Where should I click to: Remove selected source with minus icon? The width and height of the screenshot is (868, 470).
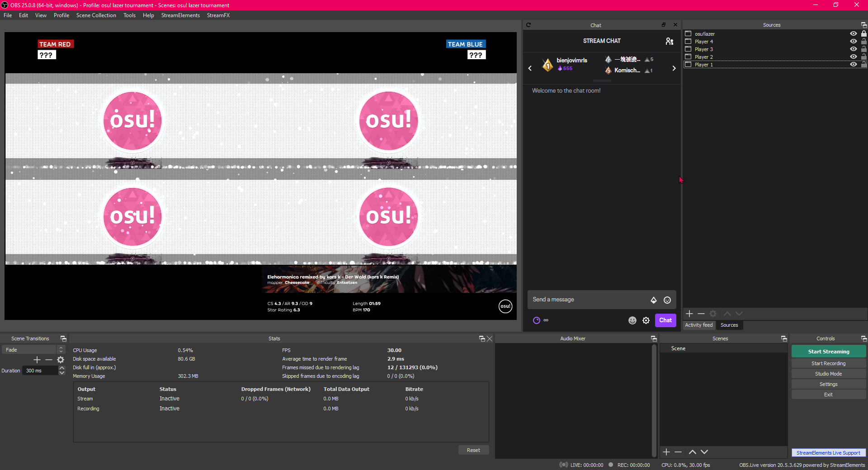(701, 314)
